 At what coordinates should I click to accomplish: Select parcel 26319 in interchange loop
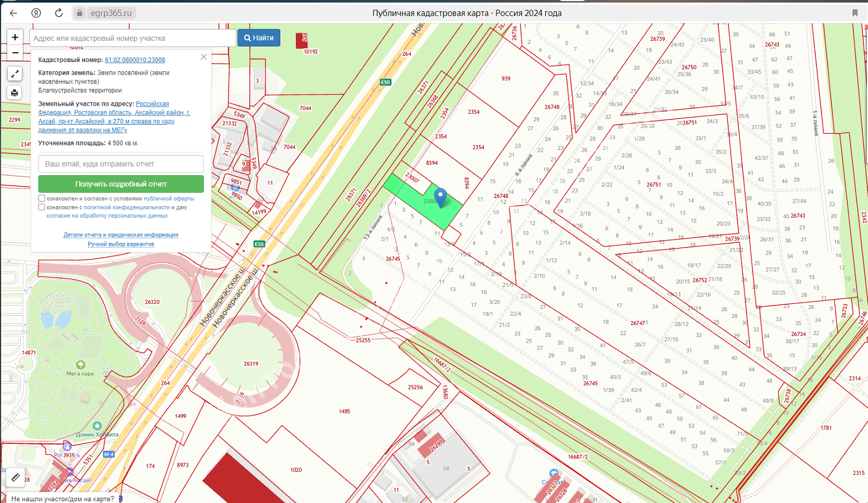(x=251, y=364)
